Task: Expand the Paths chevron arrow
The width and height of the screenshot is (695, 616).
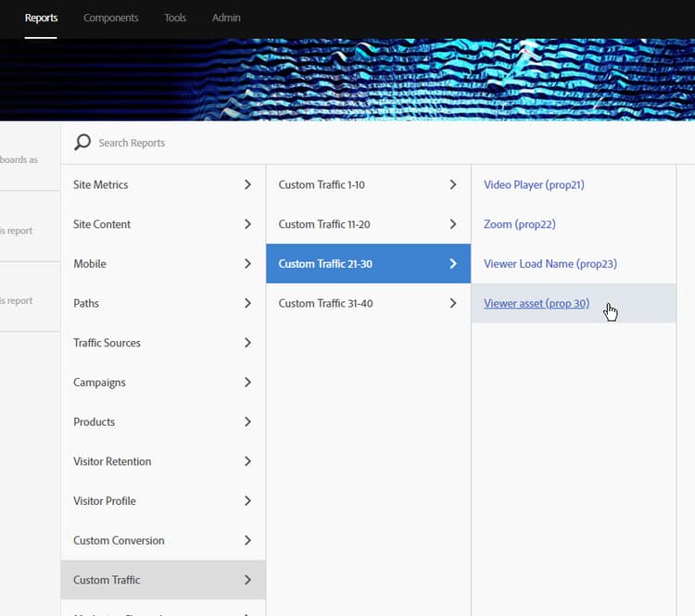Action: pyautogui.click(x=247, y=303)
